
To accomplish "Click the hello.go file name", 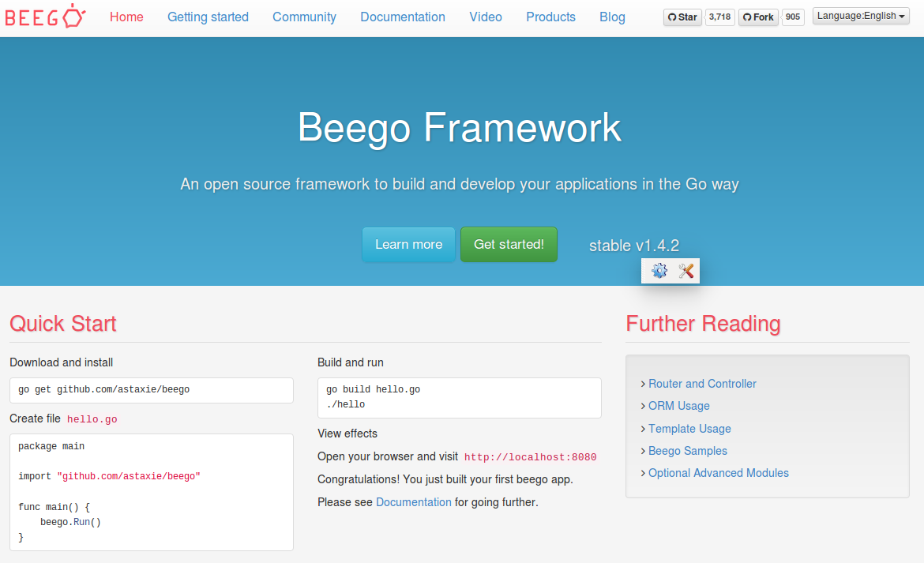I will click(92, 419).
